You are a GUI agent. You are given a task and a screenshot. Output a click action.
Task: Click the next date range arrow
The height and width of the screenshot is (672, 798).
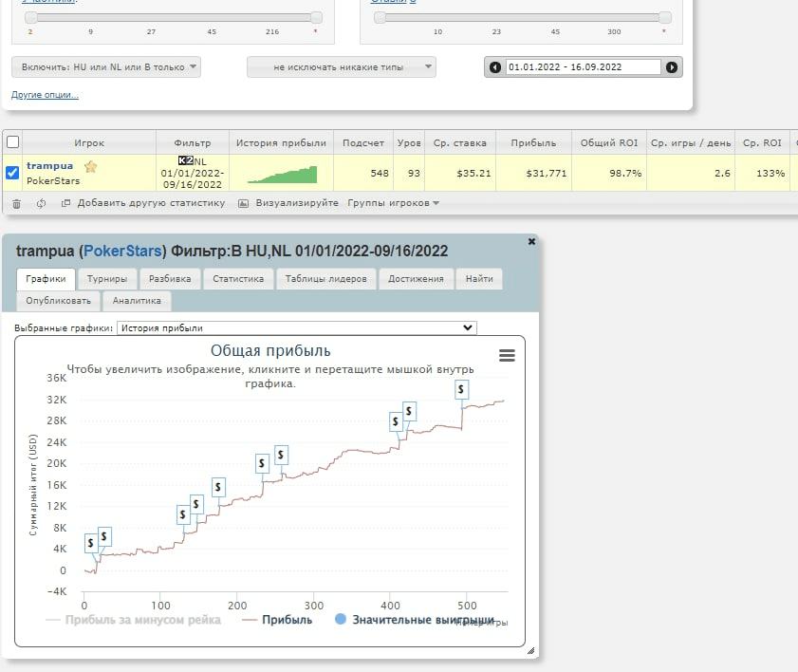[671, 67]
